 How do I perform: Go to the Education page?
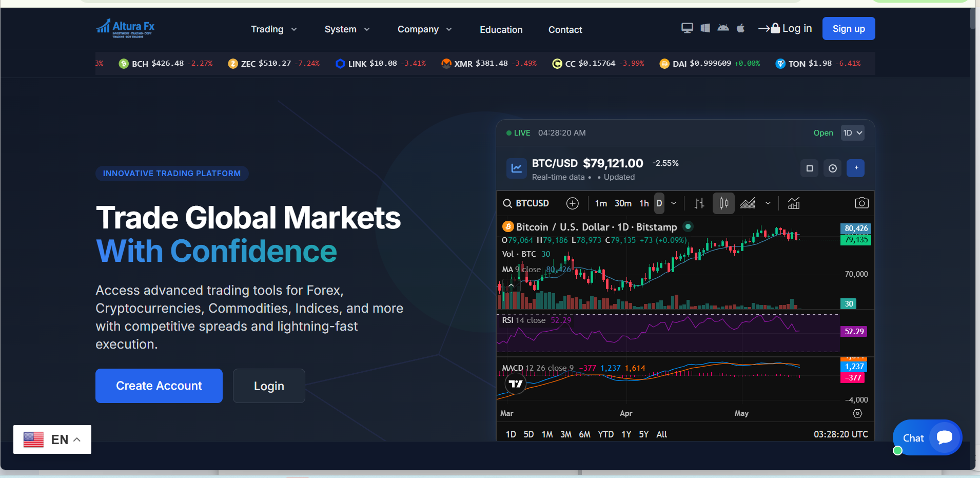click(501, 30)
